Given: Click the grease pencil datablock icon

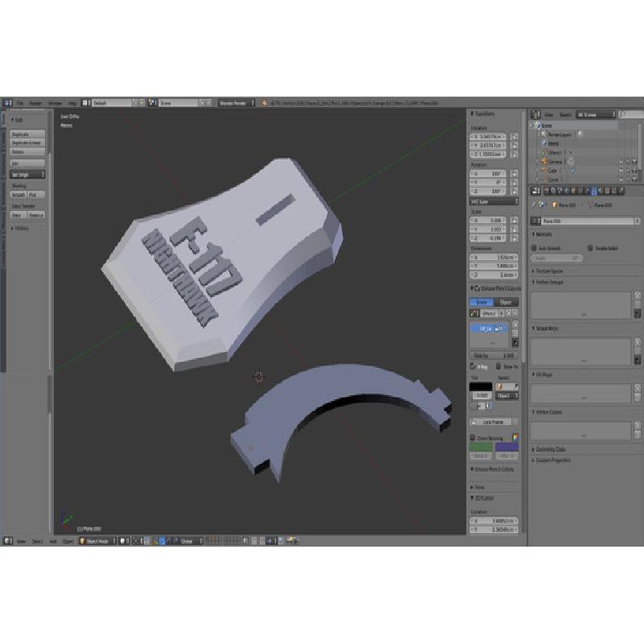Looking at the screenshot, I should point(474,313).
